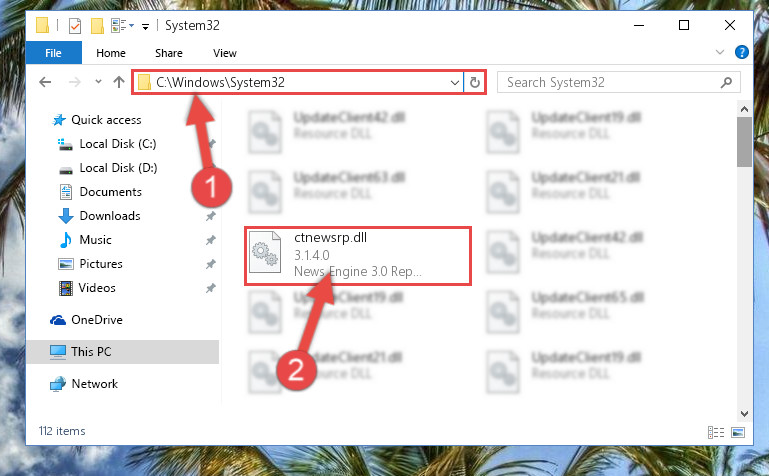Open Downloads from Quick access
The width and height of the screenshot is (769, 476).
click(110, 216)
